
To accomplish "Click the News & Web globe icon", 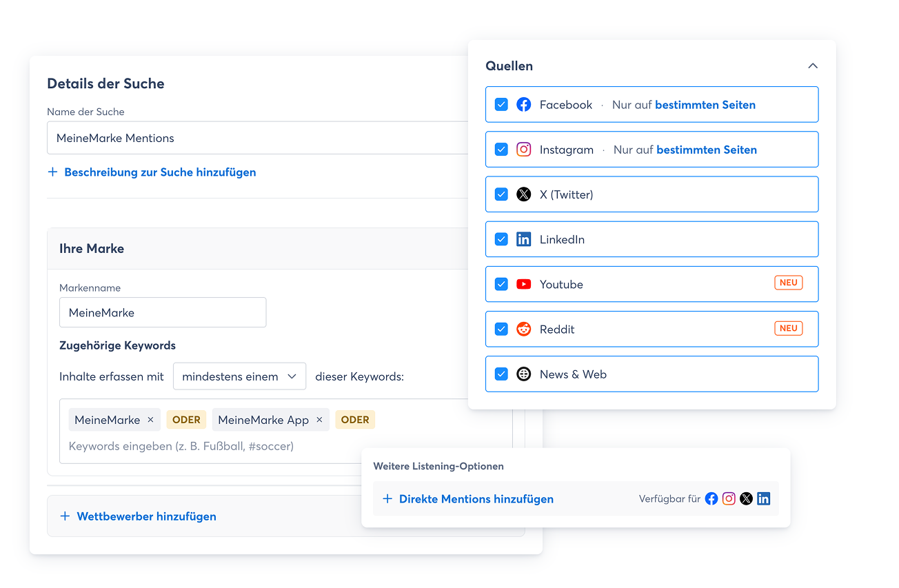I will (x=524, y=374).
